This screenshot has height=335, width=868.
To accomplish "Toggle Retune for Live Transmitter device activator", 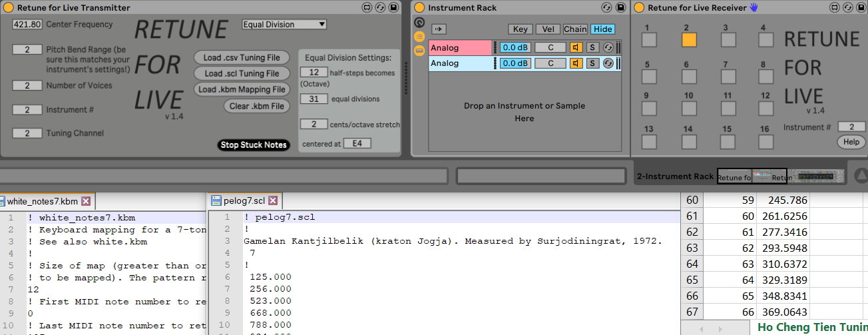I will (x=9, y=8).
